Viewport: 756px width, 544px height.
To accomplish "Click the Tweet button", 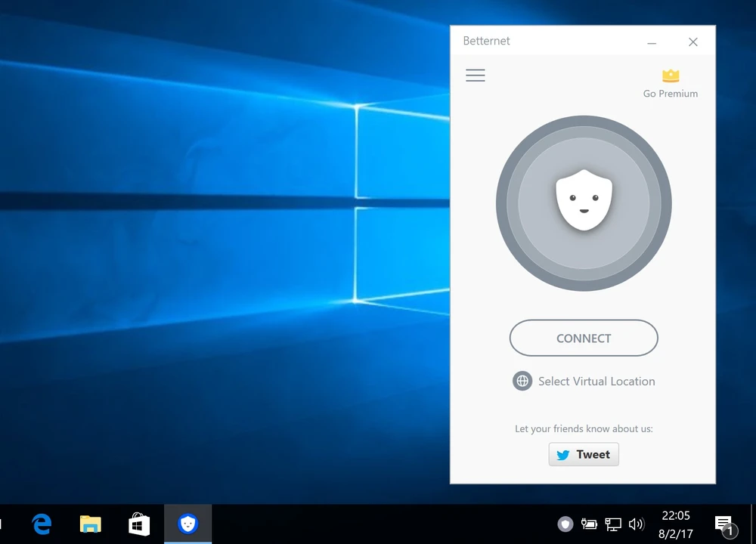I will [x=584, y=454].
